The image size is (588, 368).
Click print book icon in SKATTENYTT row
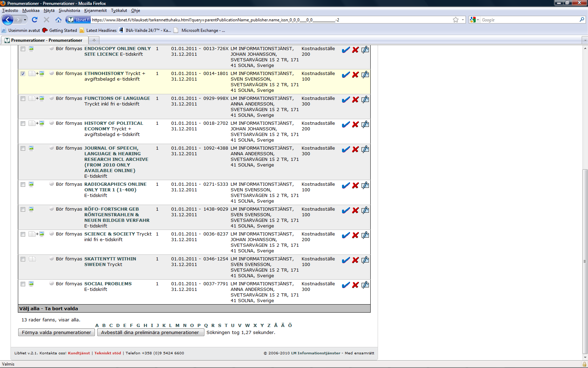pyautogui.click(x=32, y=259)
